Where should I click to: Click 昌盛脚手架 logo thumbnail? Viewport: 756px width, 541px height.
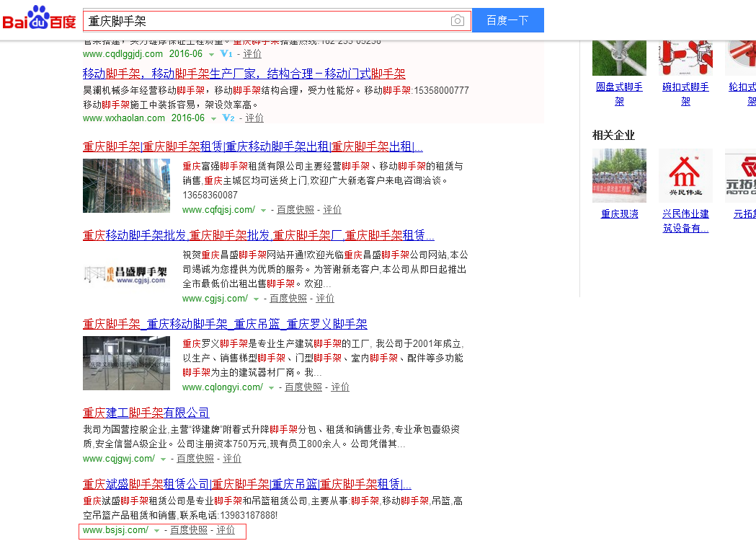click(126, 274)
